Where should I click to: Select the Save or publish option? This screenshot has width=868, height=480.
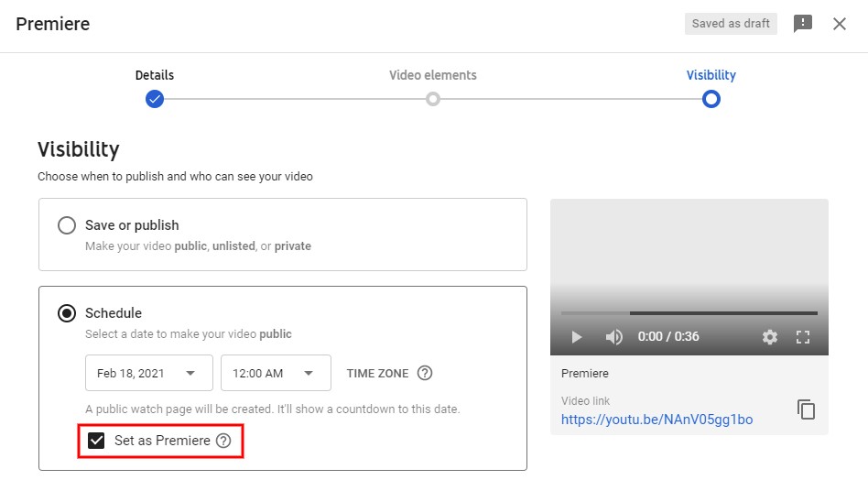coord(67,225)
